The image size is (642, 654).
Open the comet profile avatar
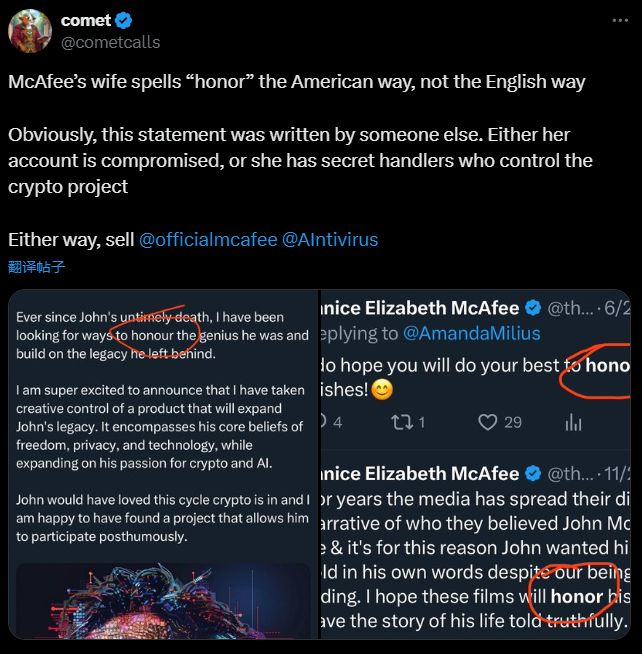tap(30, 31)
